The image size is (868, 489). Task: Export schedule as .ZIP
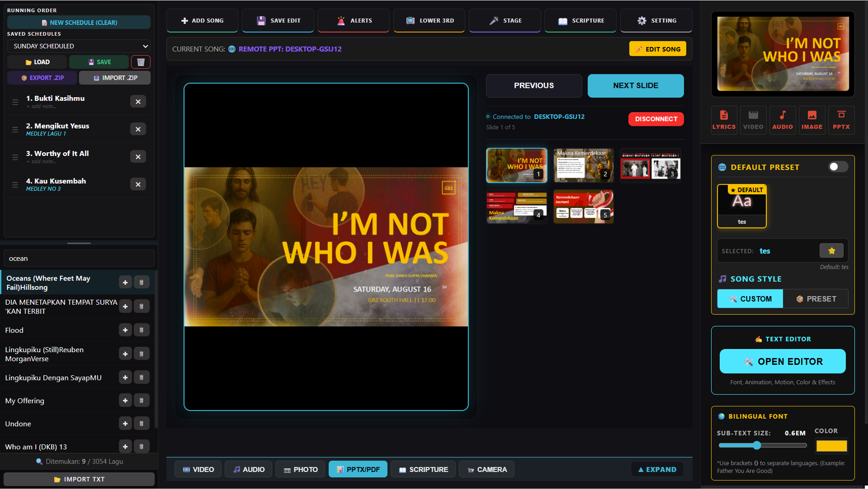pos(42,78)
